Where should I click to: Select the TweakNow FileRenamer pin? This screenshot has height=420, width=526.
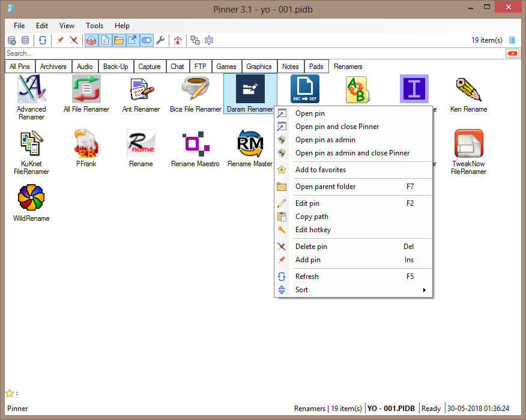[x=468, y=152]
